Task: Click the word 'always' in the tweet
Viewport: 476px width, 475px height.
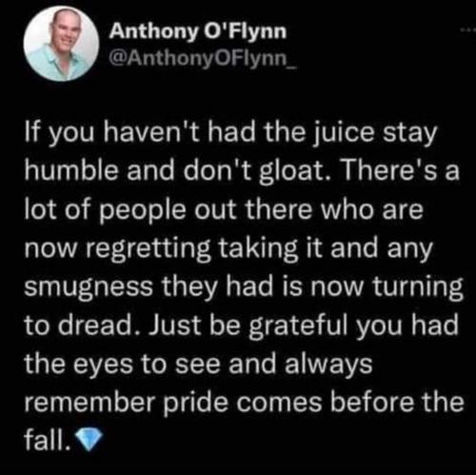Action: click(328, 365)
